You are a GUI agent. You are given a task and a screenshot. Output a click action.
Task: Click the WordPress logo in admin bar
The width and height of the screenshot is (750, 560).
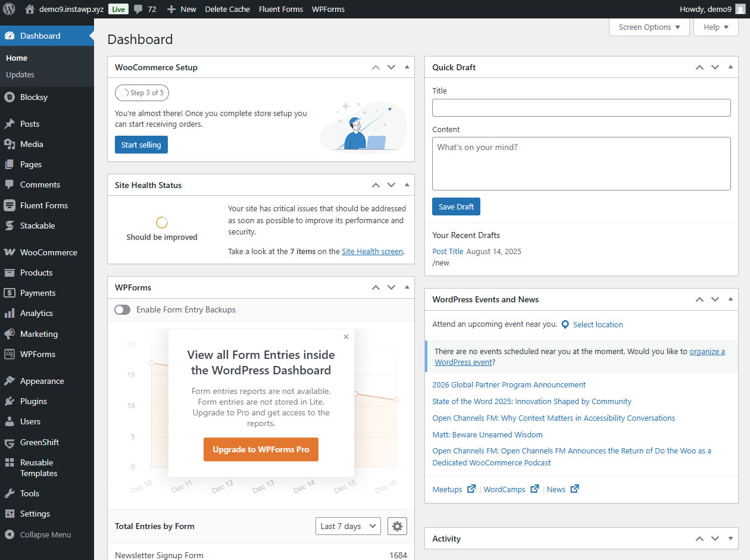9,9
